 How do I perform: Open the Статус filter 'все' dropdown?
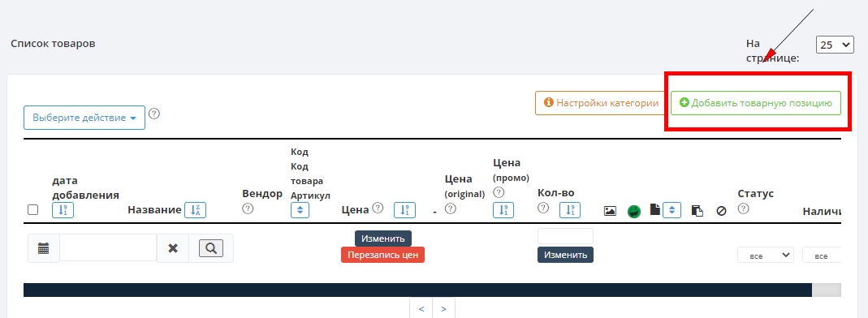click(x=766, y=256)
